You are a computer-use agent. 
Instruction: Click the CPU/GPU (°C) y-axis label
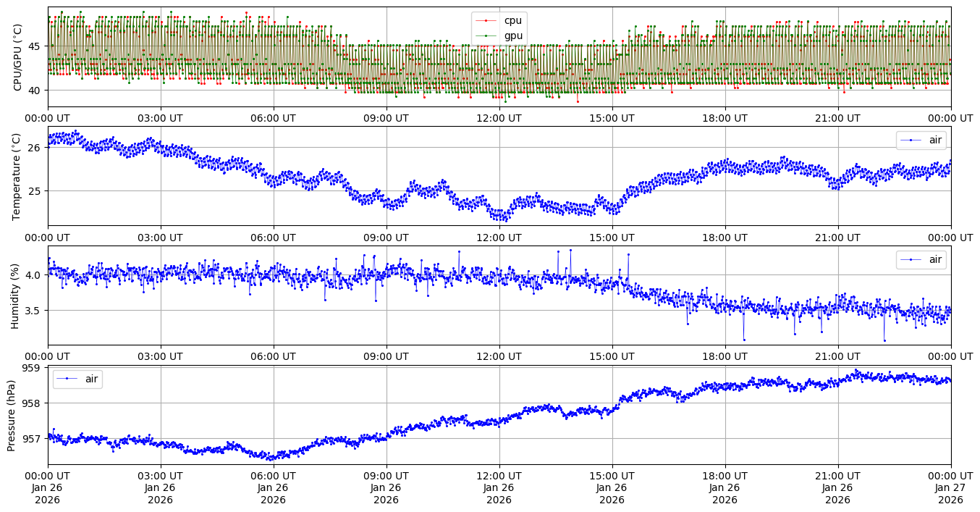tap(18, 57)
